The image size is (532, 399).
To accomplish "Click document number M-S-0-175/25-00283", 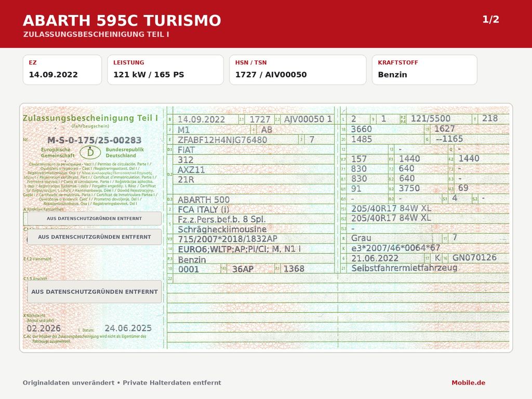I will coord(95,140).
